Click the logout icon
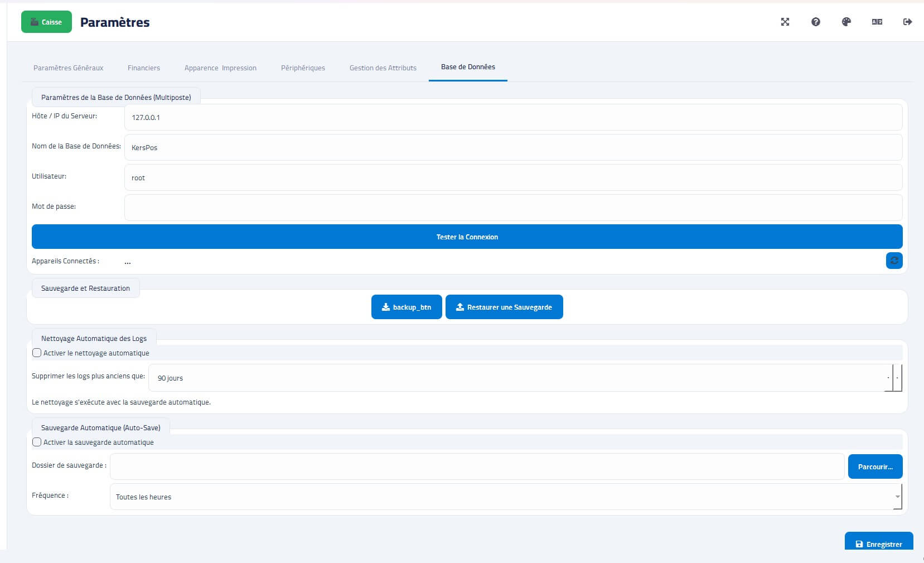 coord(907,22)
